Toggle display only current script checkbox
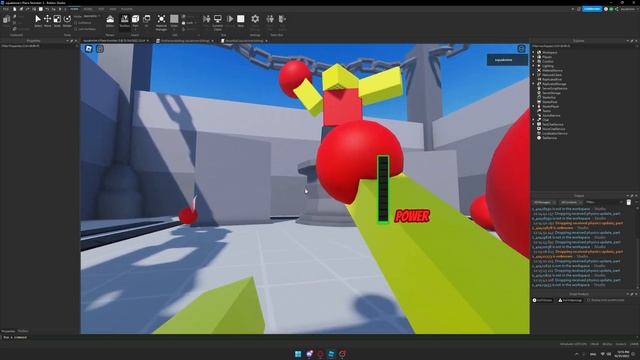This screenshot has height=360, width=640. click(x=589, y=300)
